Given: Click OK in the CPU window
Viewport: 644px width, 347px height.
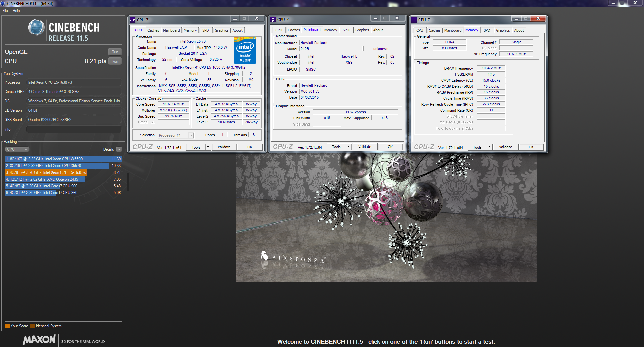Looking at the screenshot, I should click(x=250, y=147).
